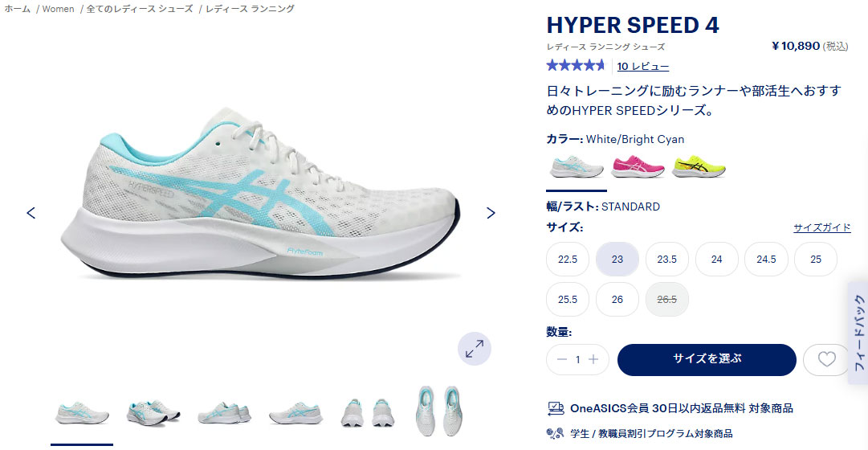Choose size 24.5
This screenshot has height=450, width=868.
(766, 260)
